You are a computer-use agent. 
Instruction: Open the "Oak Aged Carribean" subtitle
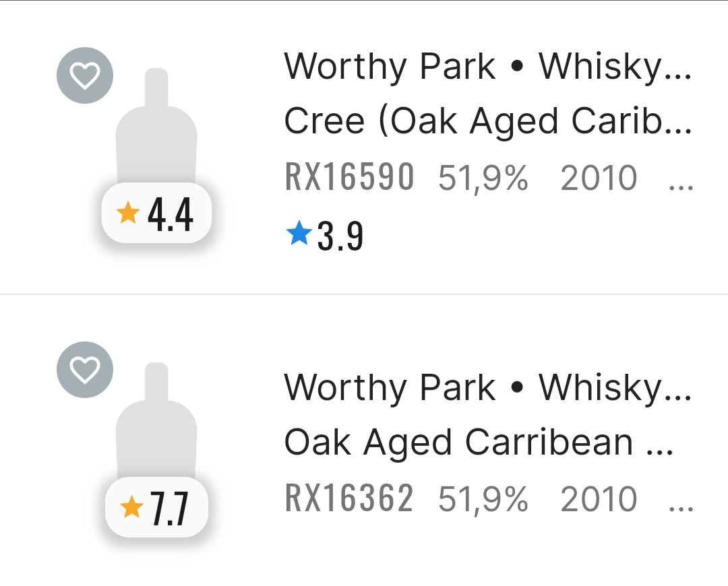[x=477, y=443]
